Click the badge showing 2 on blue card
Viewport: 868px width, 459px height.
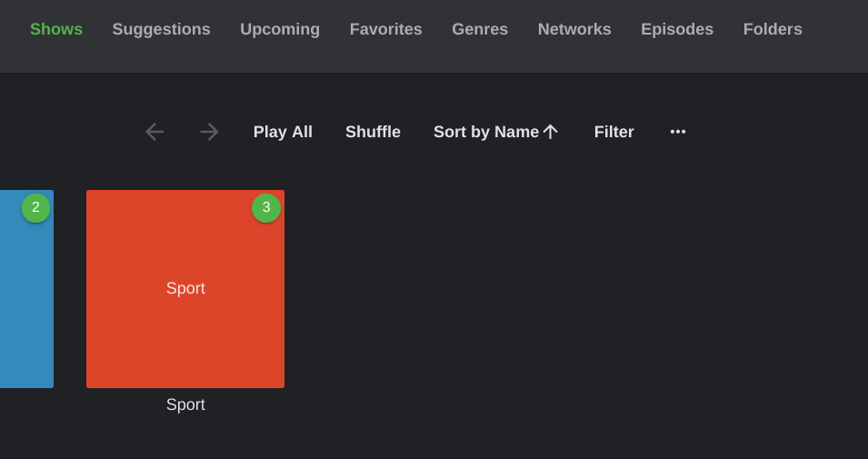point(36,207)
